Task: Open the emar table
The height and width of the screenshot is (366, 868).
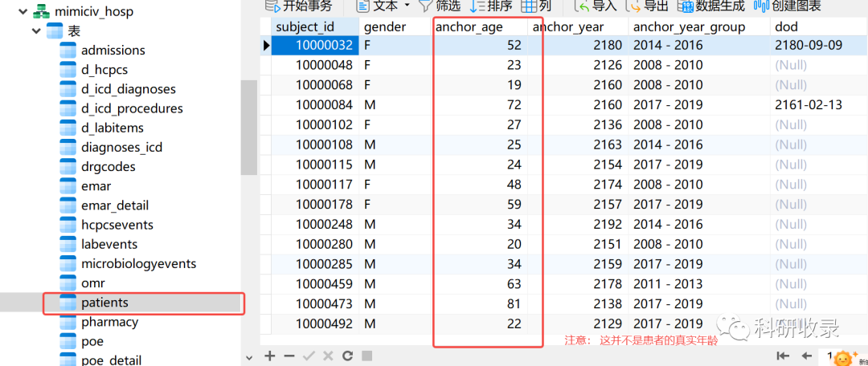Action: click(x=96, y=185)
